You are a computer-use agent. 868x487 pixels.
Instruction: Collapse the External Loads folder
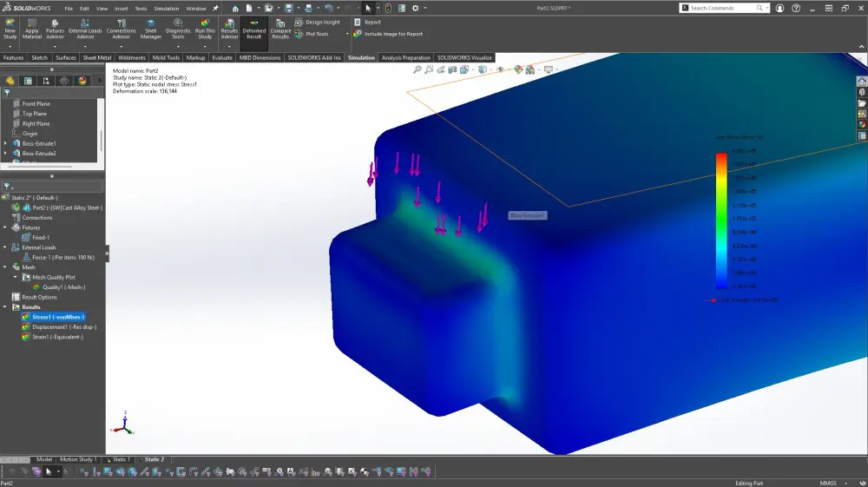click(5, 247)
